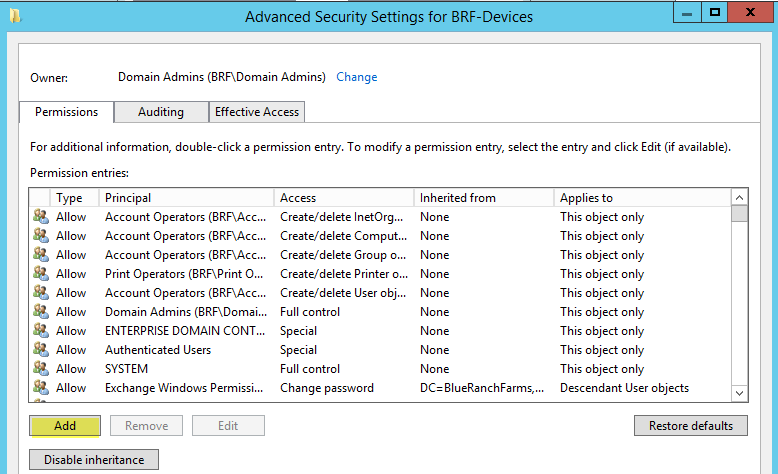Image resolution: width=778 pixels, height=474 pixels.
Task: Click the user icon beside the Print Operators entry
Action: pyautogui.click(x=40, y=274)
